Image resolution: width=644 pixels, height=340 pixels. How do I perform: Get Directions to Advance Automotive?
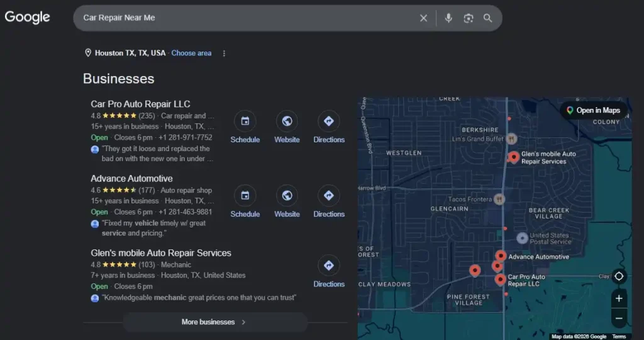pos(328,202)
